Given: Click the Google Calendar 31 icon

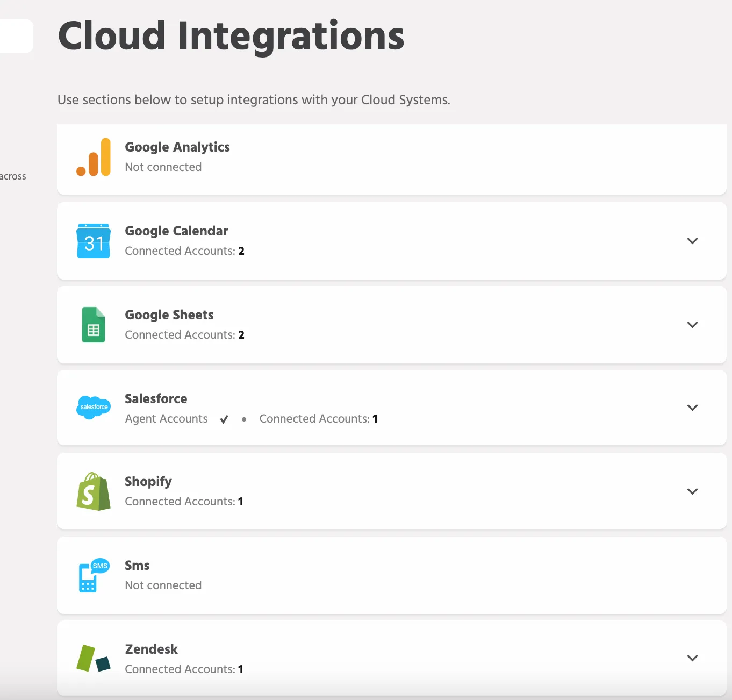Looking at the screenshot, I should [x=94, y=241].
